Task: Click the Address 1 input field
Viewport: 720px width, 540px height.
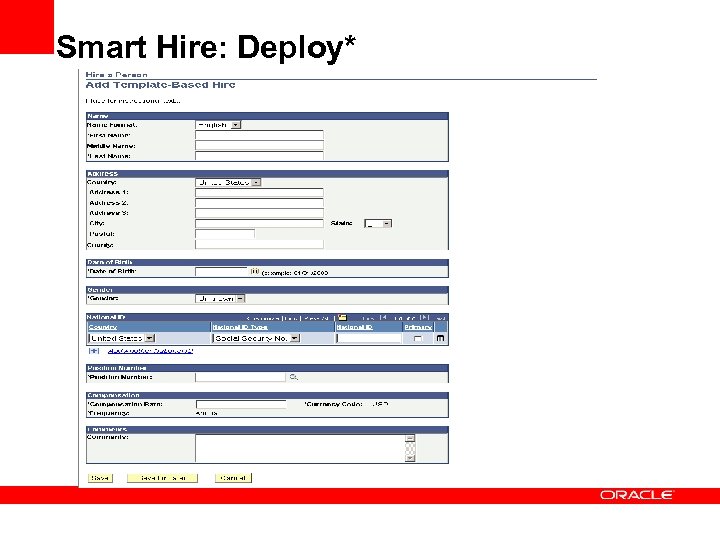Action: point(259,192)
